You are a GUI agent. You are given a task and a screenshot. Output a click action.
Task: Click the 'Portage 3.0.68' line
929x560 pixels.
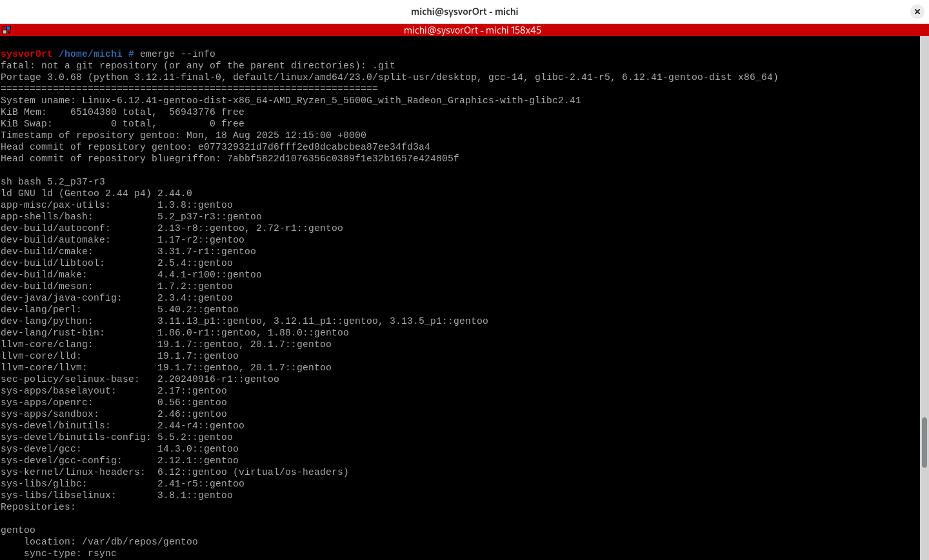click(390, 77)
